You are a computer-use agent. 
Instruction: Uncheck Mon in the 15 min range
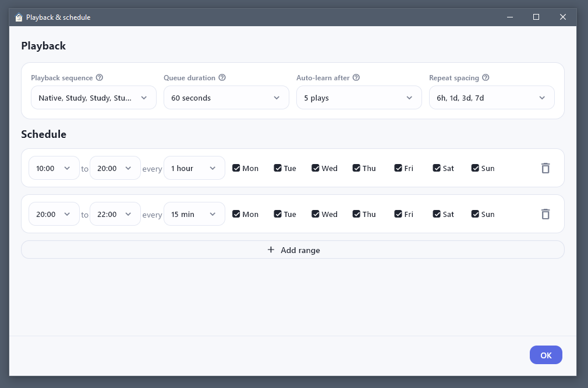(236, 214)
